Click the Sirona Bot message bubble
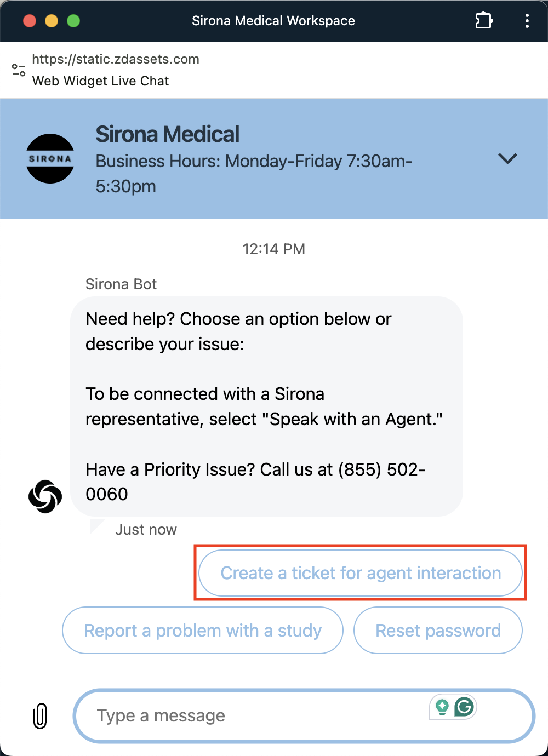 coord(266,406)
